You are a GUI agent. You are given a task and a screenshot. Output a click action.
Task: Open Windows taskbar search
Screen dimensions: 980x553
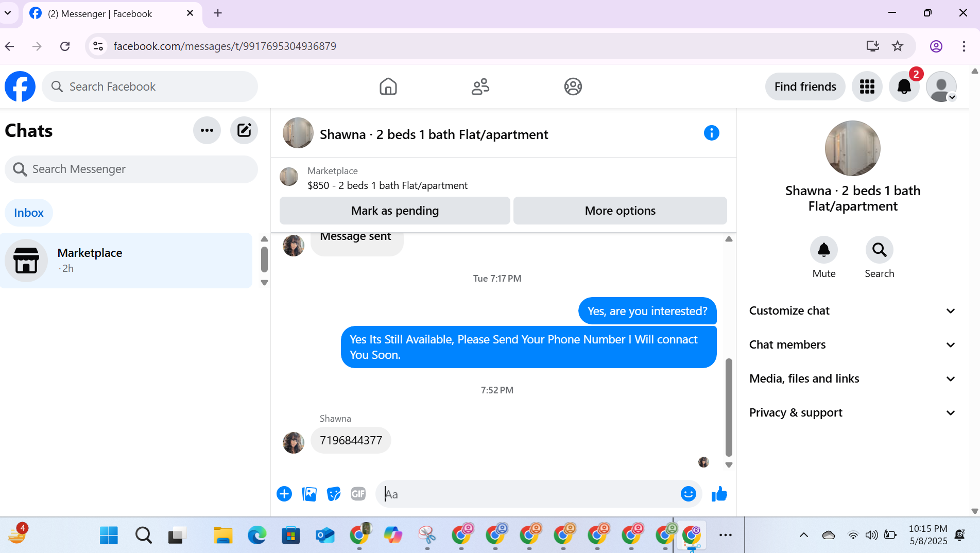(x=143, y=535)
